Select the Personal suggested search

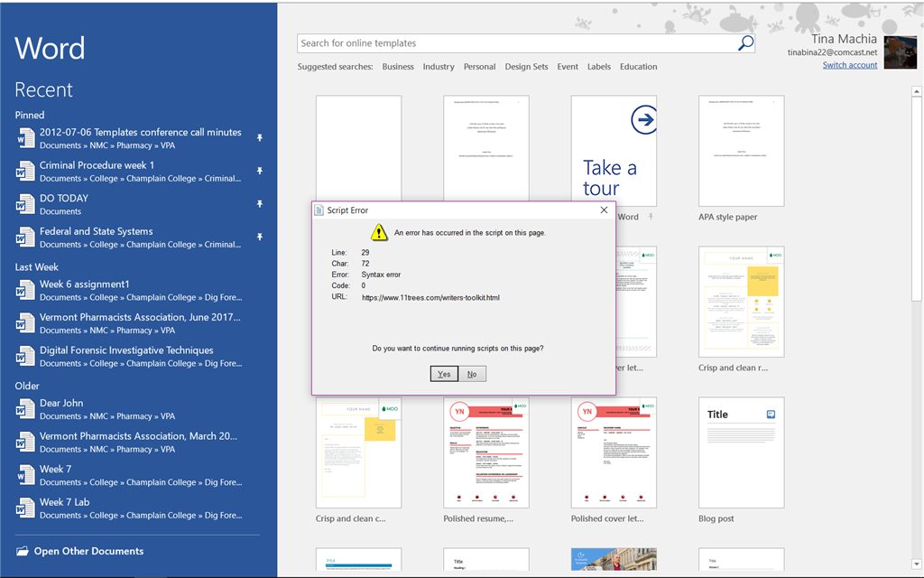click(479, 67)
